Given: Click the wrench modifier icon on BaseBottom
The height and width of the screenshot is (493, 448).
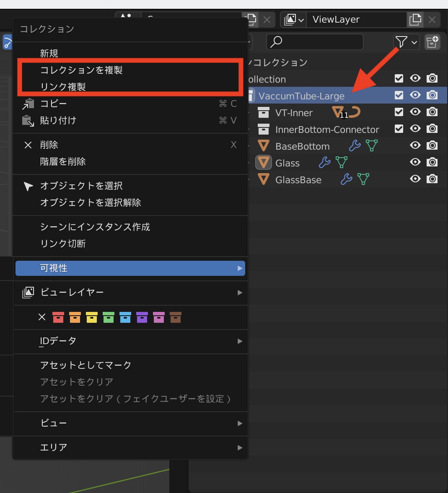Looking at the screenshot, I should 355,146.
